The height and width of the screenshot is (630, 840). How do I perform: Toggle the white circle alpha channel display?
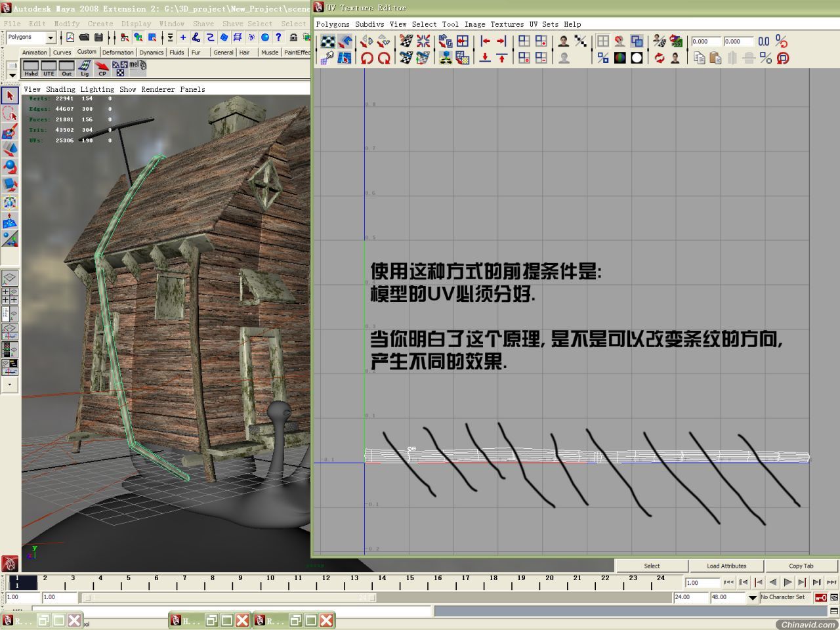[637, 58]
